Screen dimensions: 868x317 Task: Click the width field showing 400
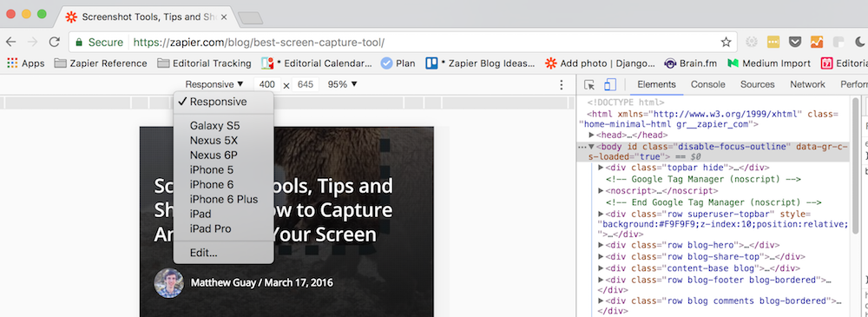(x=266, y=85)
